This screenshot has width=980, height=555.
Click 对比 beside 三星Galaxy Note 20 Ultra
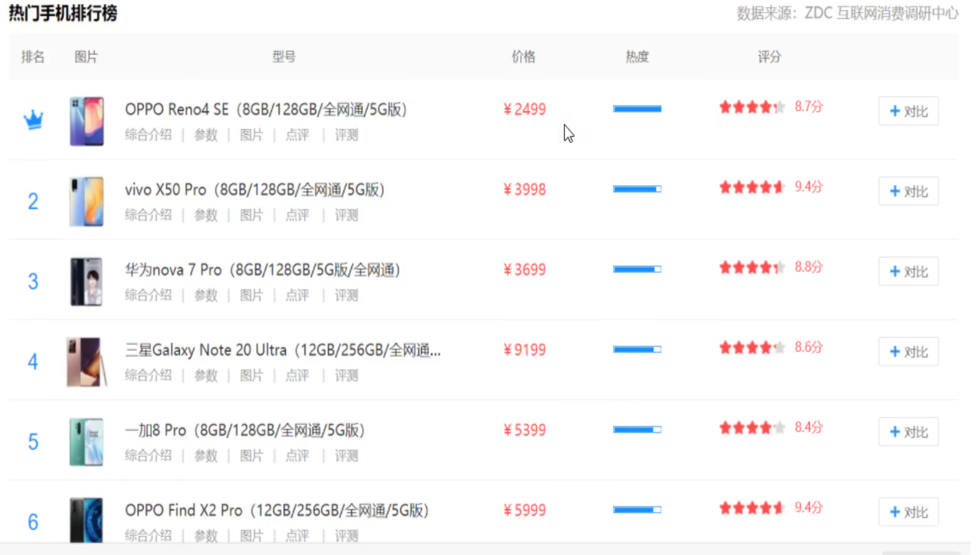pyautogui.click(x=908, y=352)
